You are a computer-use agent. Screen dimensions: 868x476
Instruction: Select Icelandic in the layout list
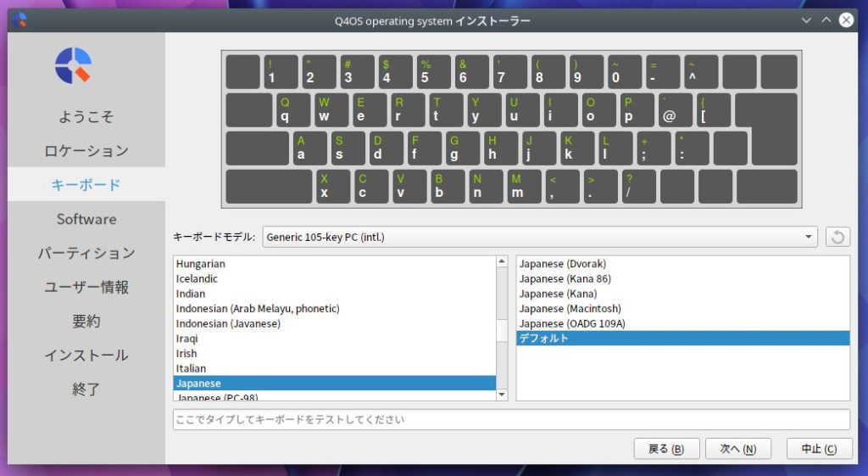click(x=334, y=279)
